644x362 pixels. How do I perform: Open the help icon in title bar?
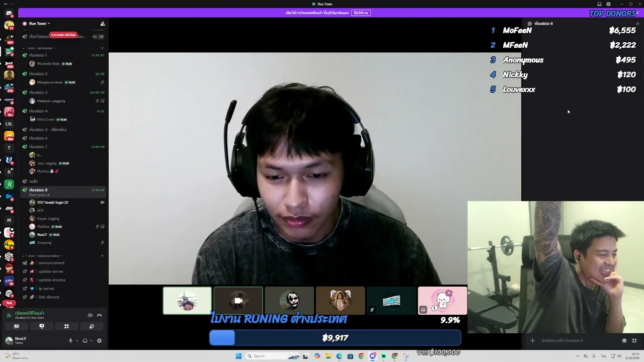[608, 4]
